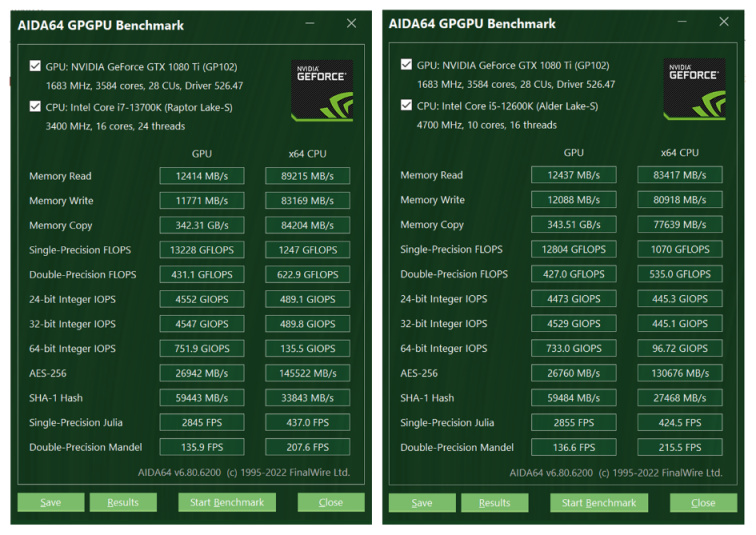Select 207.6 FPS Mandel CPU result

[308, 447]
